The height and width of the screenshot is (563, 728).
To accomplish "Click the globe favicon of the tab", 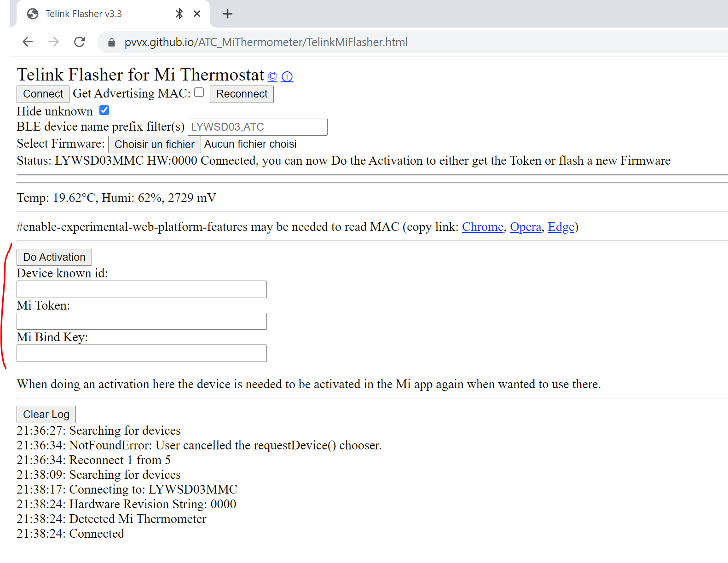I will tap(33, 14).
